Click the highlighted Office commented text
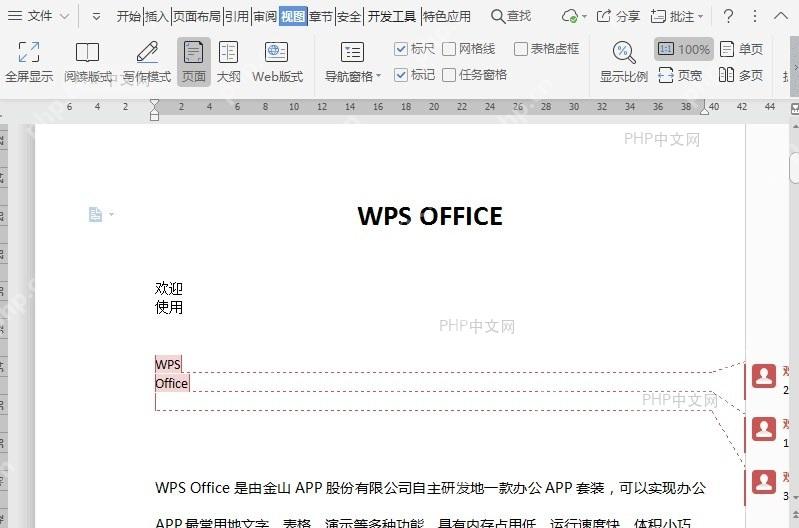The width and height of the screenshot is (799, 528). point(172,383)
